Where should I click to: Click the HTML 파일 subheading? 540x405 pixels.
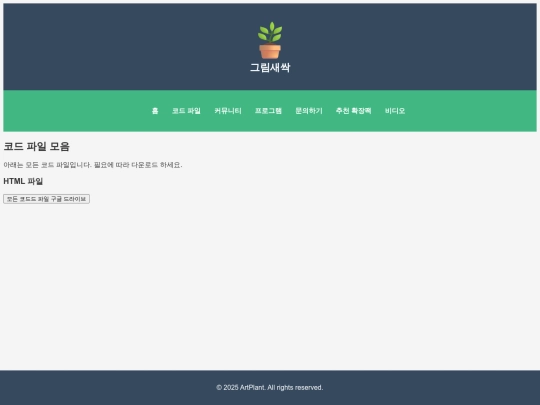pyautogui.click(x=23, y=181)
